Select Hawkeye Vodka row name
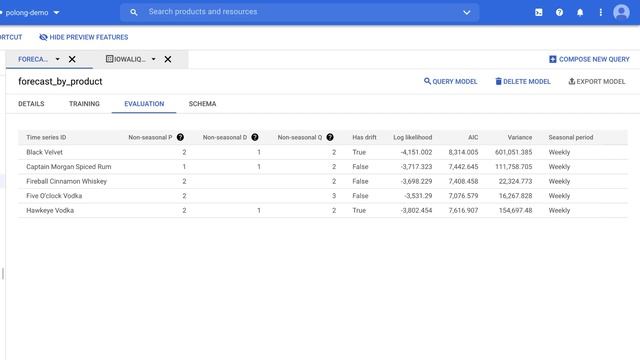This screenshot has width=640, height=360. click(x=50, y=211)
